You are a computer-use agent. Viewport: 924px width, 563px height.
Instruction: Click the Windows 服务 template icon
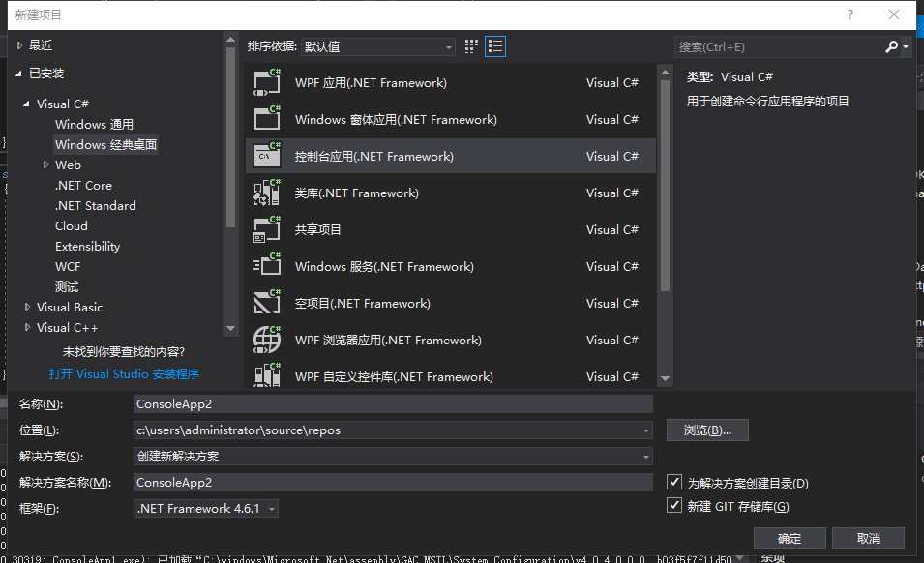click(x=267, y=266)
